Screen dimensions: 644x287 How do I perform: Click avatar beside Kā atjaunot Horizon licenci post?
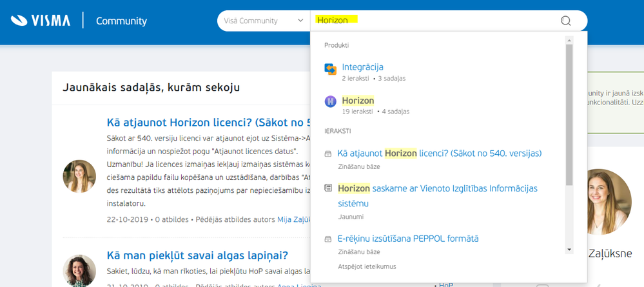click(79, 177)
